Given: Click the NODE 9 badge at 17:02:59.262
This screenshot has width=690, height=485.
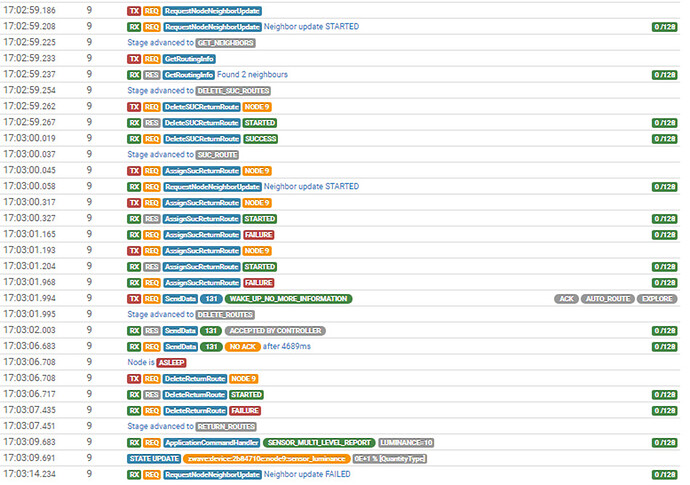Looking at the screenshot, I should coord(257,107).
